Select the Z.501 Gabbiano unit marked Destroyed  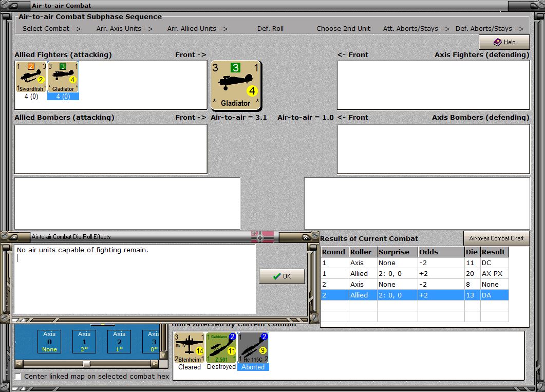[x=221, y=347]
